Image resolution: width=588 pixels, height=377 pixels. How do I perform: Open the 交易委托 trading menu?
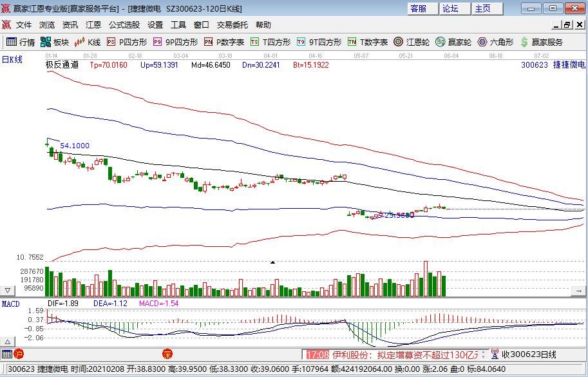pos(232,25)
